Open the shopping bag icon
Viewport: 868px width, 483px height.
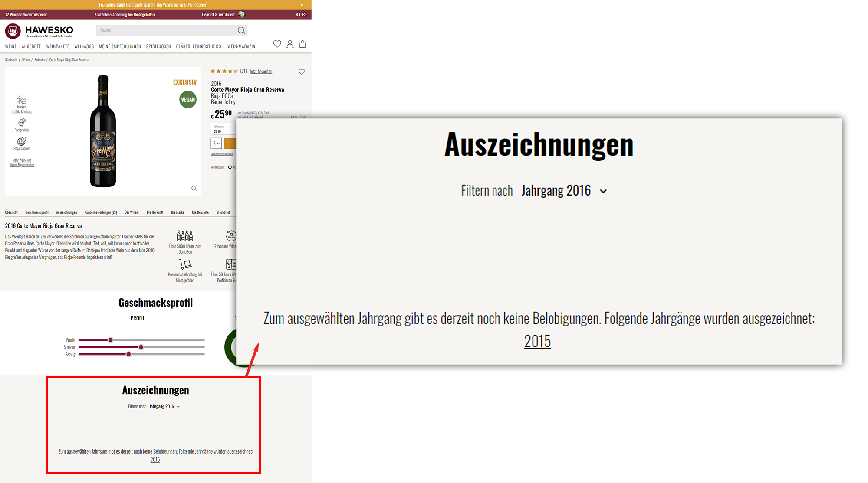click(x=302, y=44)
